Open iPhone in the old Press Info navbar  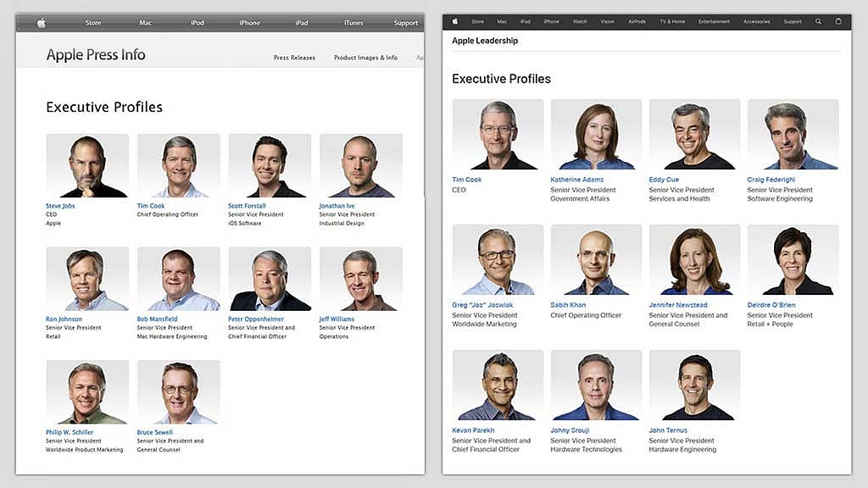click(249, 23)
